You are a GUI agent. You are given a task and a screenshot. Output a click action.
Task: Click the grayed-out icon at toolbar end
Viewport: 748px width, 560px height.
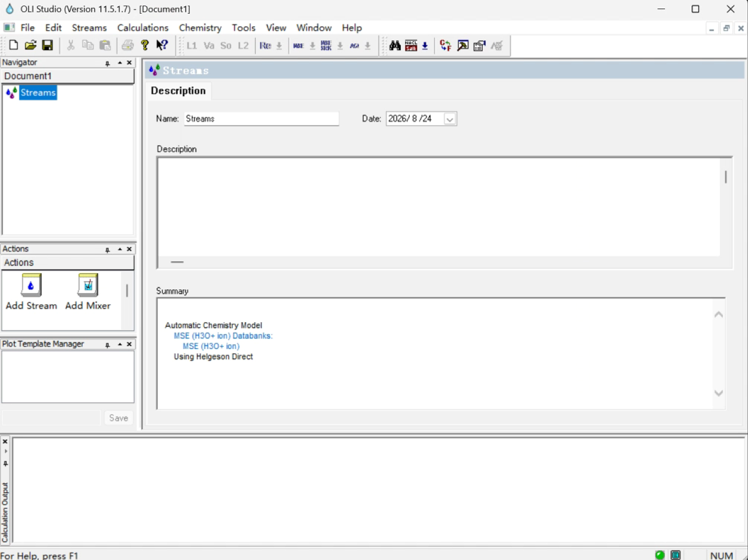coord(497,46)
